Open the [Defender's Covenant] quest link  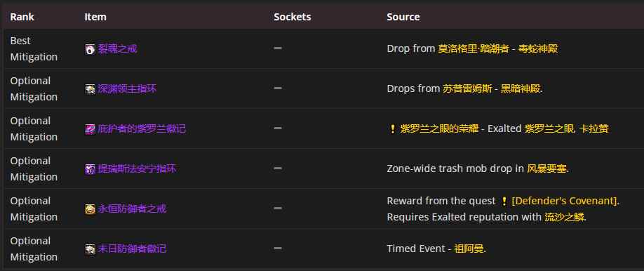coord(564,201)
